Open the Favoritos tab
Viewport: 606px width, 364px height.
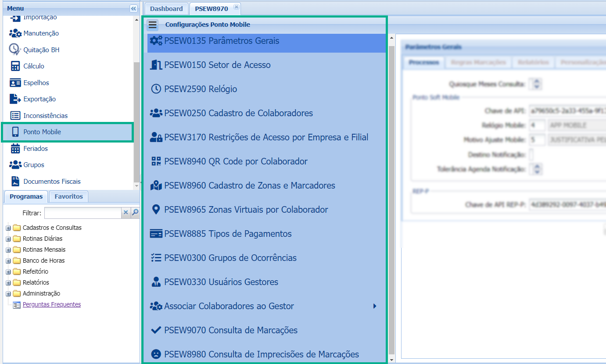point(68,196)
